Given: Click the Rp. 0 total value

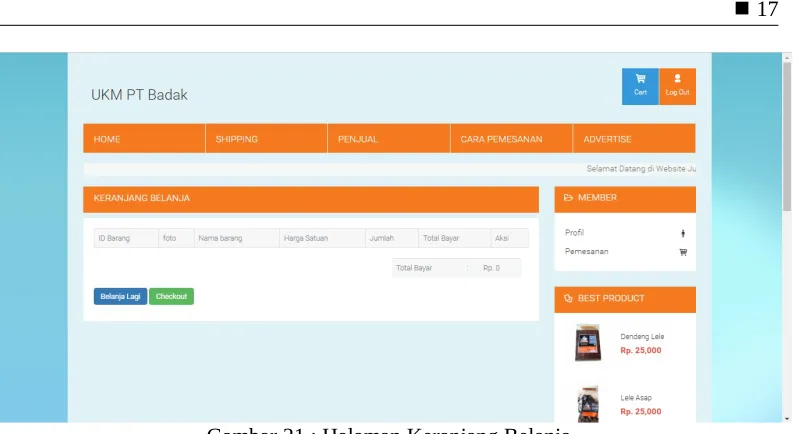Looking at the screenshot, I should tap(492, 268).
